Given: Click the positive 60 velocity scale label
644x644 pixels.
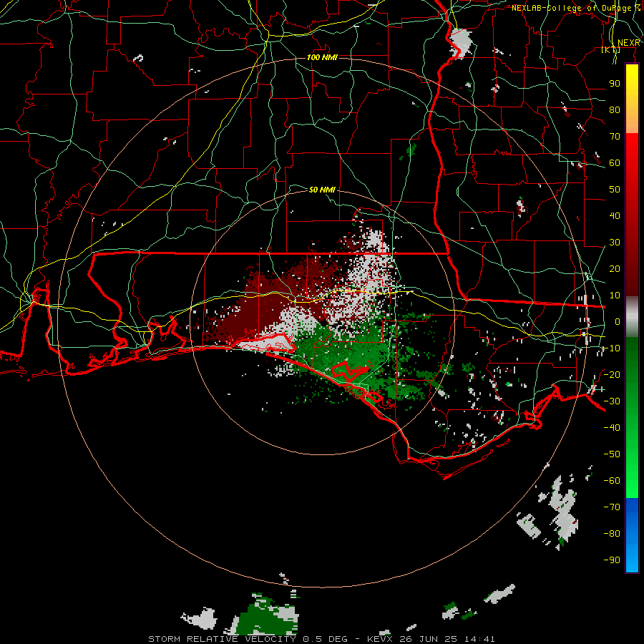Looking at the screenshot, I should coord(615,162).
